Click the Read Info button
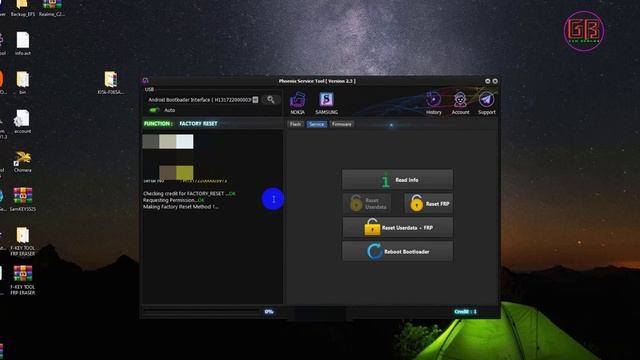This screenshot has height=360, width=640. click(397, 180)
